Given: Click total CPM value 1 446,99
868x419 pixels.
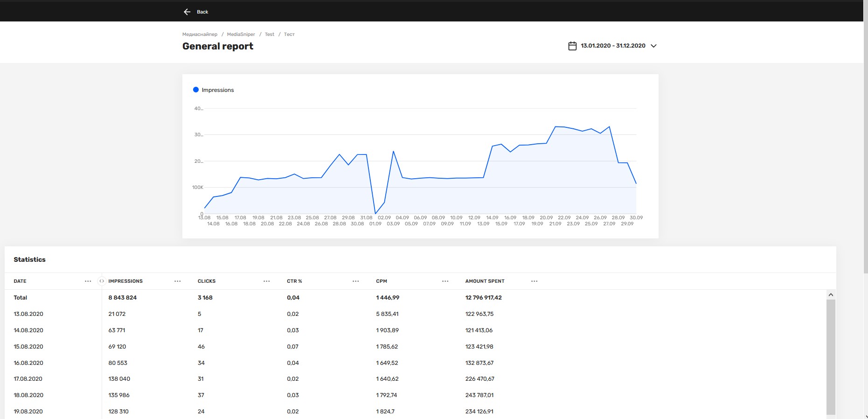Looking at the screenshot, I should [x=388, y=298].
